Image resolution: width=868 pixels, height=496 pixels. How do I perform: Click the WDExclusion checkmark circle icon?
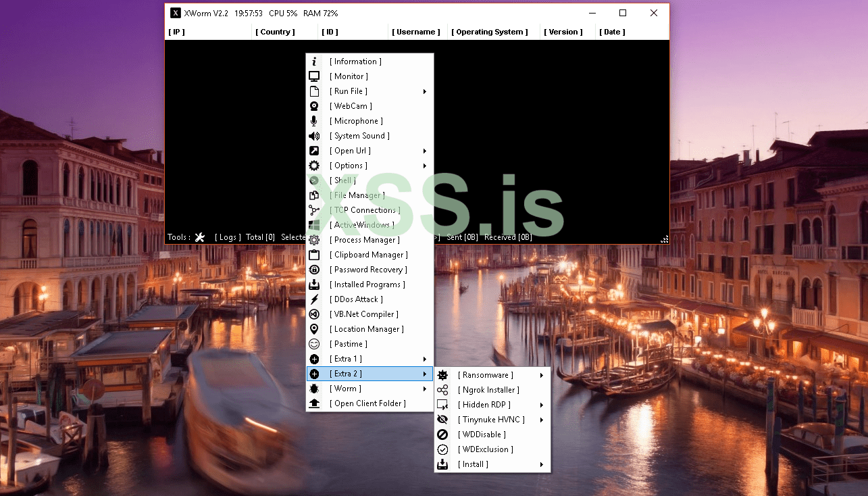tap(442, 449)
